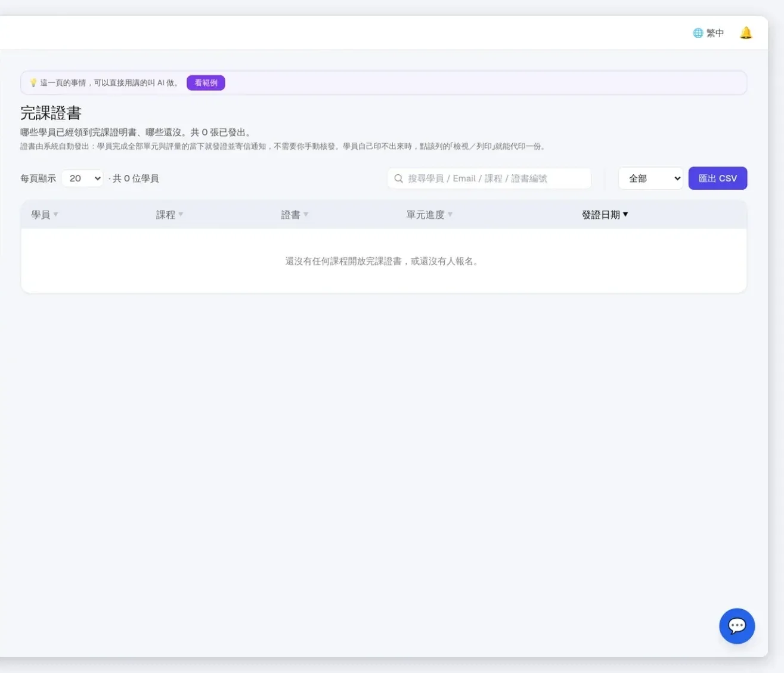Viewport: 784px width, 673px height.
Task: Click the magnifier icon in the search box
Action: [399, 178]
